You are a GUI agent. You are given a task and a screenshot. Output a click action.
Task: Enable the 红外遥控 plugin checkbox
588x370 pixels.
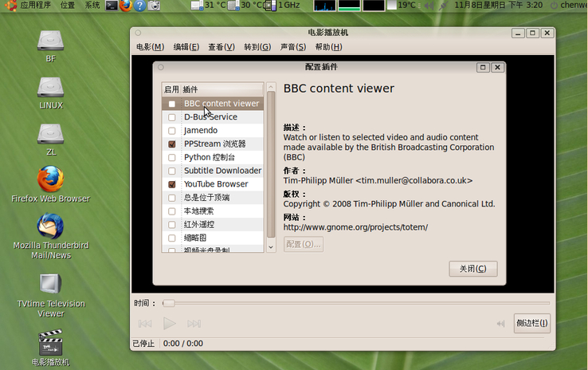coord(172,225)
